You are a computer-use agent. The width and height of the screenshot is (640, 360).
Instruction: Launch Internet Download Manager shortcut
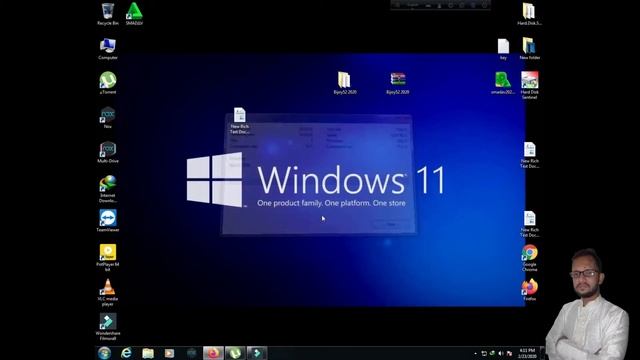click(108, 189)
